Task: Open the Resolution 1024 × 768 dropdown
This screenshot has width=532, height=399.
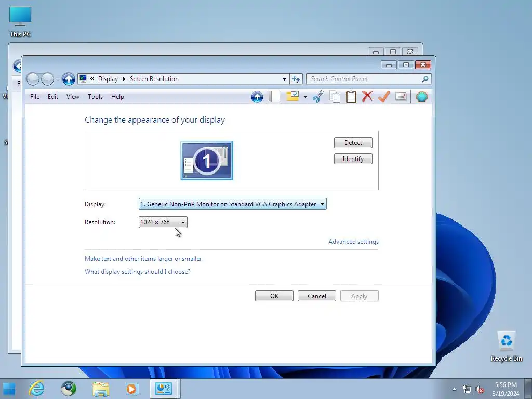Action: (163, 222)
